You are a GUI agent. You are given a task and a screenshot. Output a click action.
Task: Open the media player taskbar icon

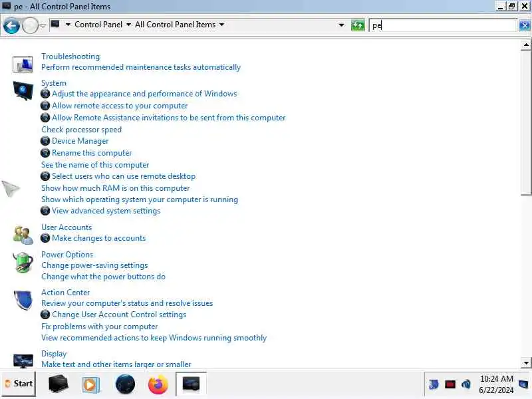pyautogui.click(x=90, y=385)
